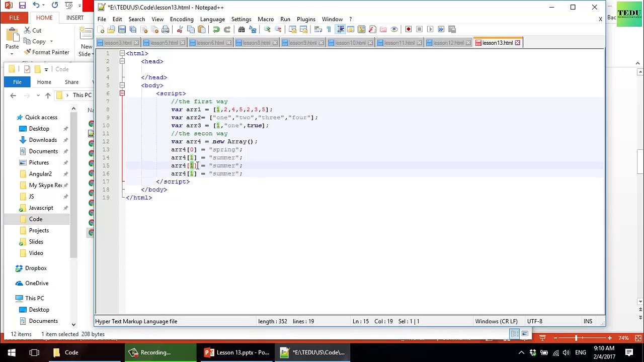Open Find with the binoculars icon
The width and height of the screenshot is (644, 362).
coord(242,30)
